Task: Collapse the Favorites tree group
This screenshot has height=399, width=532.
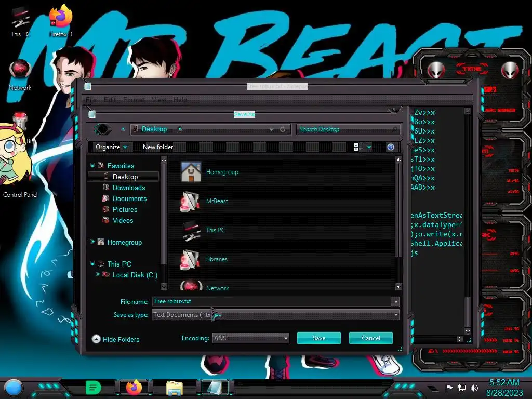Action: (x=92, y=165)
